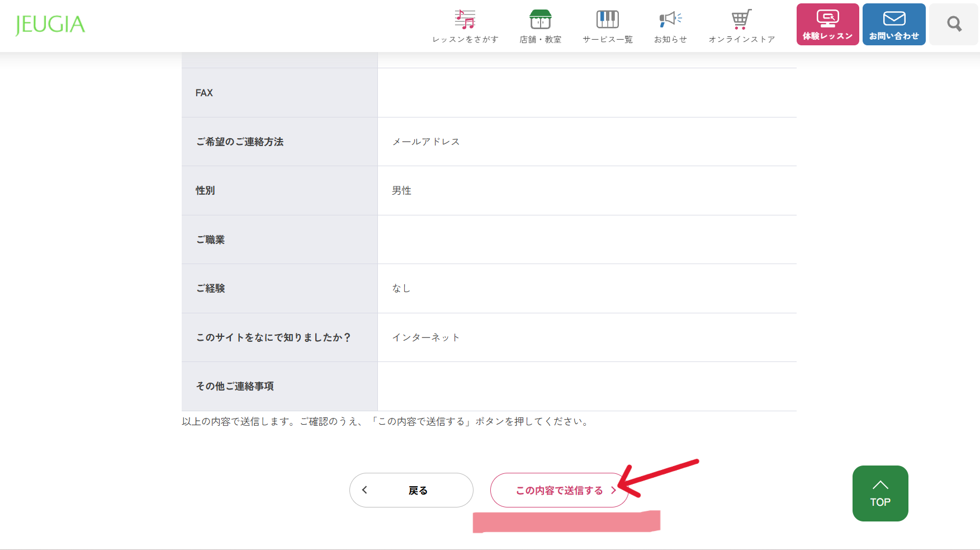Click the 体験レッスン pink button
This screenshot has width=980, height=550.
828,25
